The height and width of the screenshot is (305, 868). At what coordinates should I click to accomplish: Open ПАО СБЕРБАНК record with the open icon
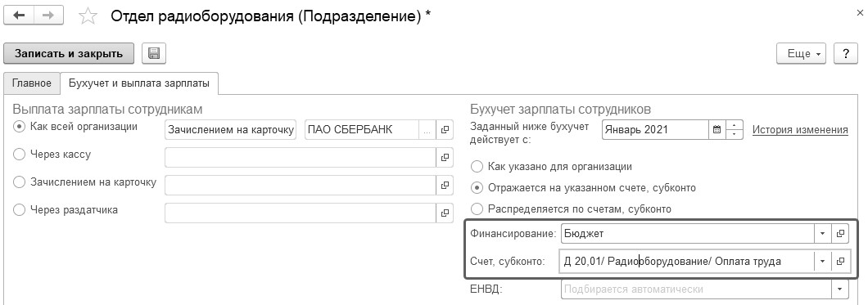click(x=445, y=130)
